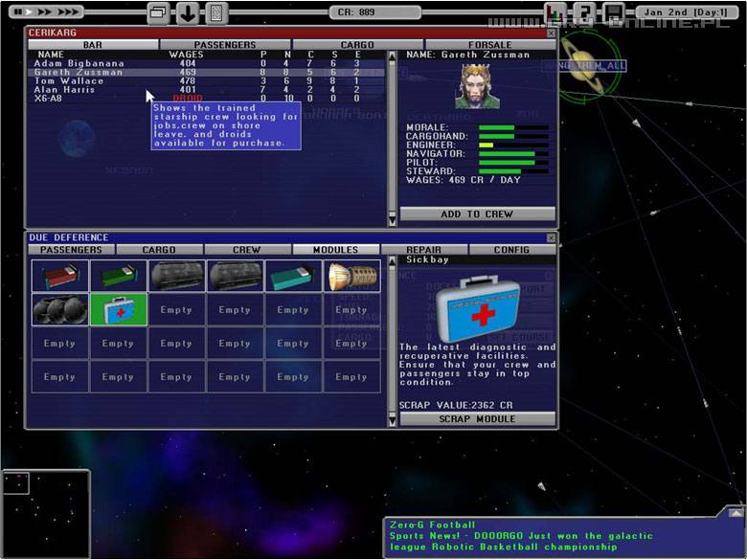747x560 pixels.
Task: Select crew candidate Alan Harris
Action: pyautogui.click(x=208, y=90)
